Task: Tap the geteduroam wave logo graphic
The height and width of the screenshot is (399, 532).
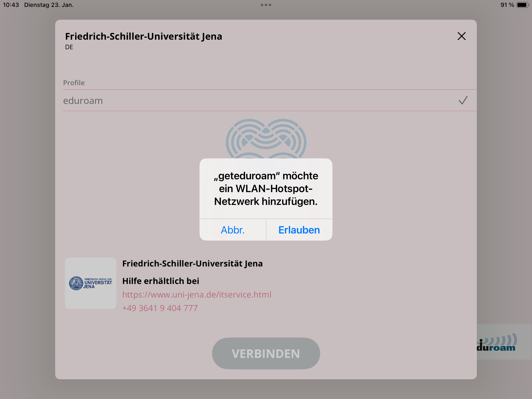Action: (x=266, y=139)
